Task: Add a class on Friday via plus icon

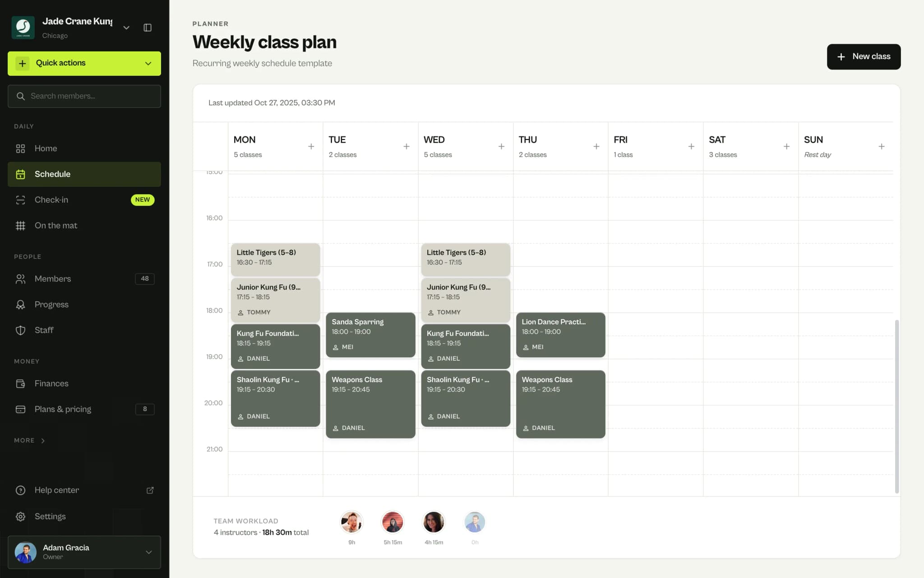Action: pos(691,146)
